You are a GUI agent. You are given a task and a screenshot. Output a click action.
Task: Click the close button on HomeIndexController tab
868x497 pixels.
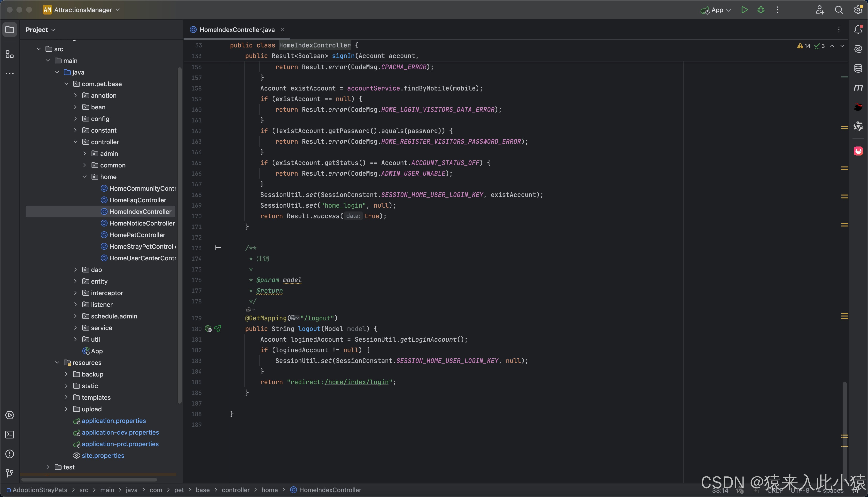tap(283, 29)
